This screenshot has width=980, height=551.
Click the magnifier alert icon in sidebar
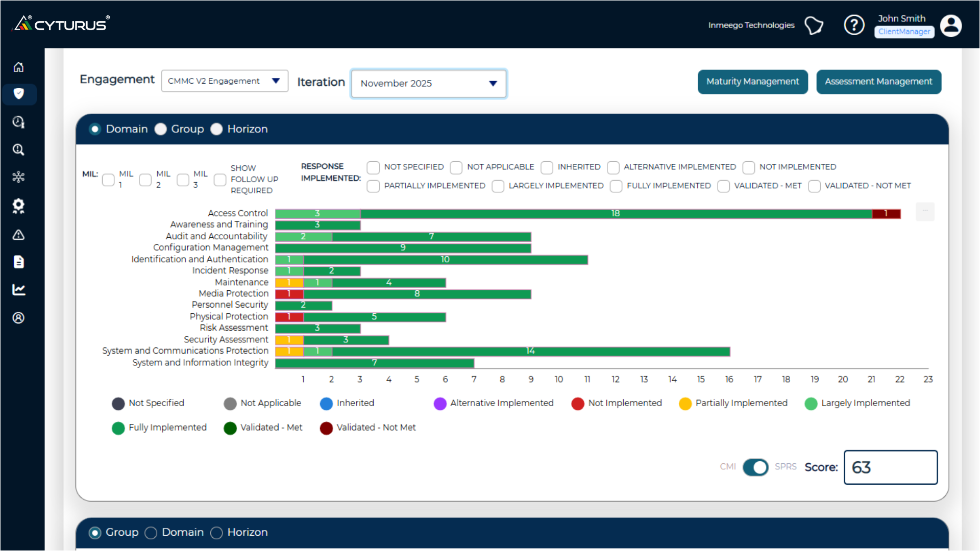point(19,149)
